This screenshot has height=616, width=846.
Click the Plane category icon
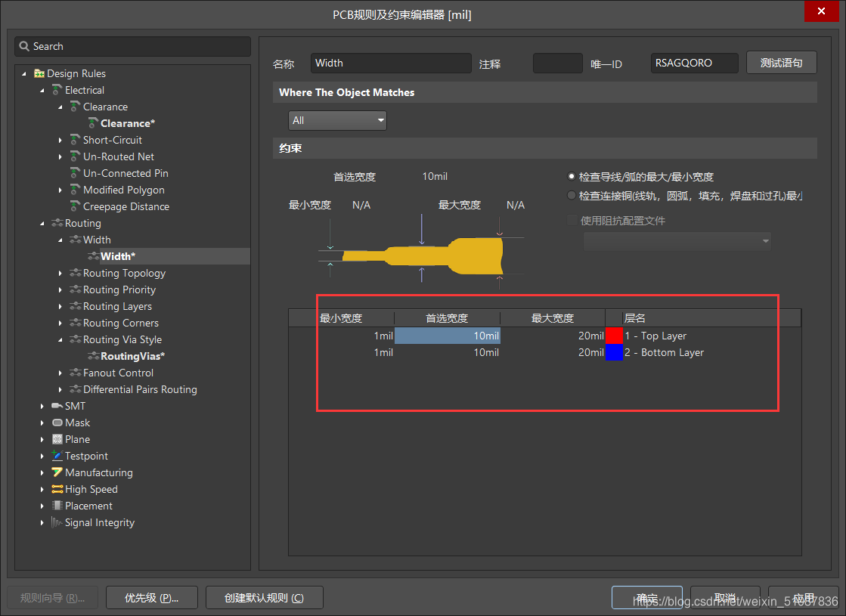[57, 439]
